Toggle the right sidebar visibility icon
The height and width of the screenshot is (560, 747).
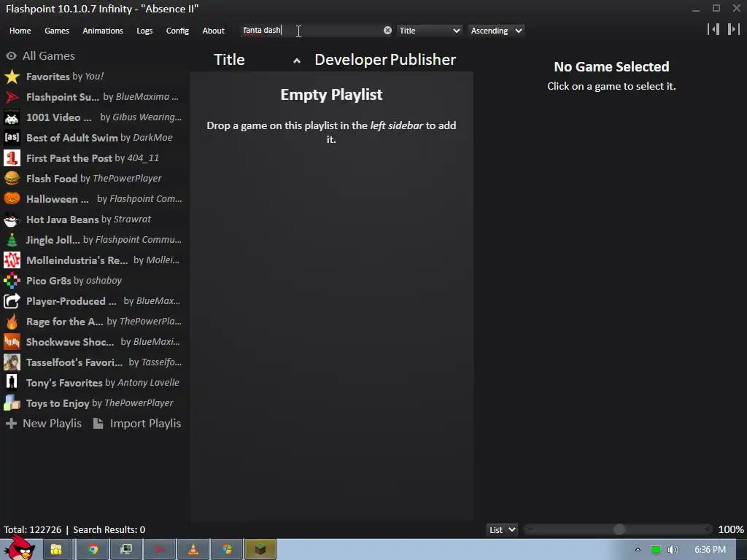point(734,29)
